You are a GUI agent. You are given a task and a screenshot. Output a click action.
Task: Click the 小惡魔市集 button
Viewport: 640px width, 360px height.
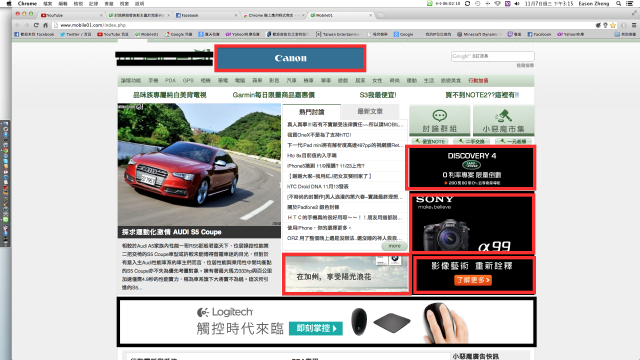click(503, 120)
